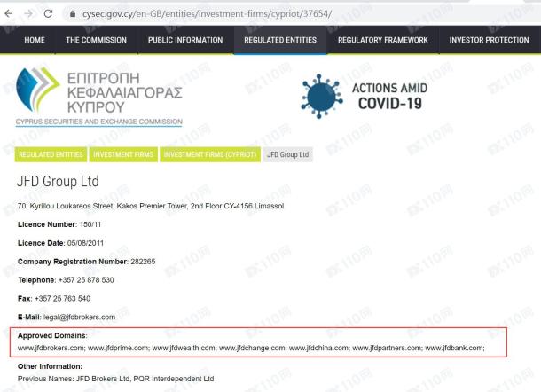Screen dimensions: 541x392
Task: Open INVESTOR PROTECTION menu
Action: pos(489,40)
